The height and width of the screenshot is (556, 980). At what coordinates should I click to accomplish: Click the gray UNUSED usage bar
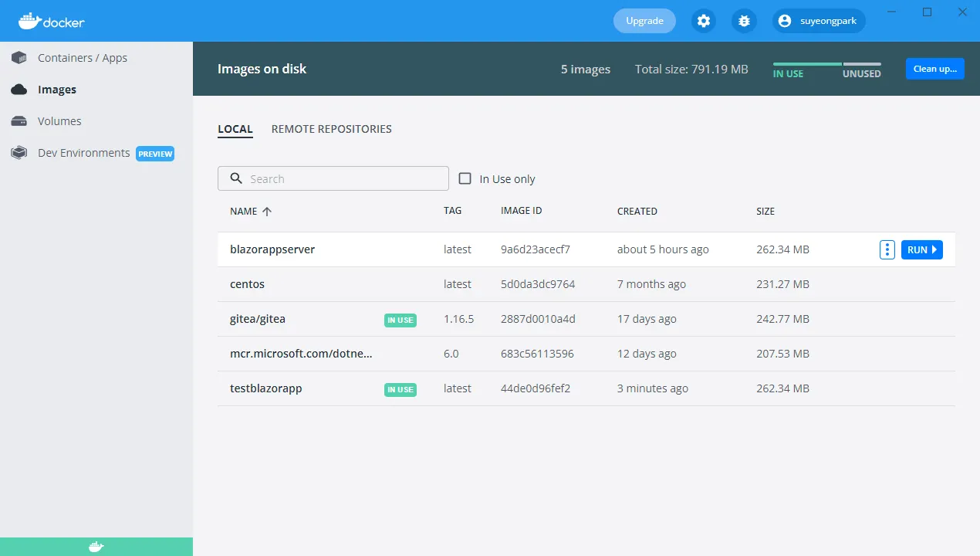coord(862,64)
